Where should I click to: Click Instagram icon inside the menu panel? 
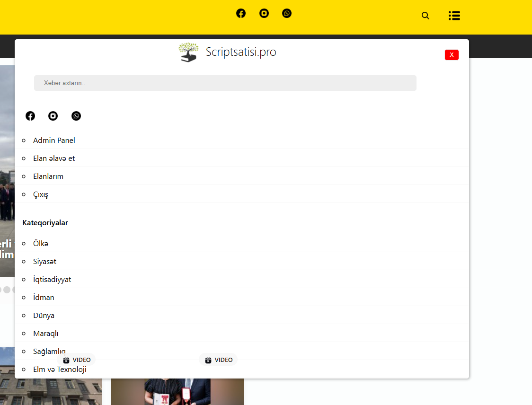pos(53,116)
